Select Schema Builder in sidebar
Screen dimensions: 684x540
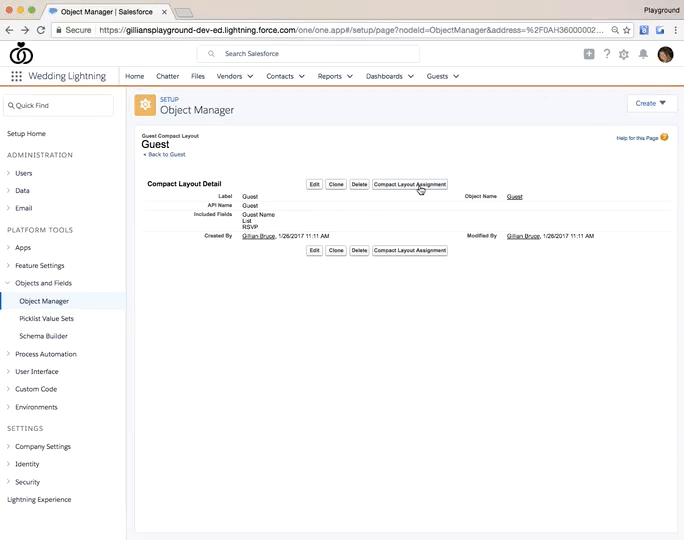tap(44, 336)
